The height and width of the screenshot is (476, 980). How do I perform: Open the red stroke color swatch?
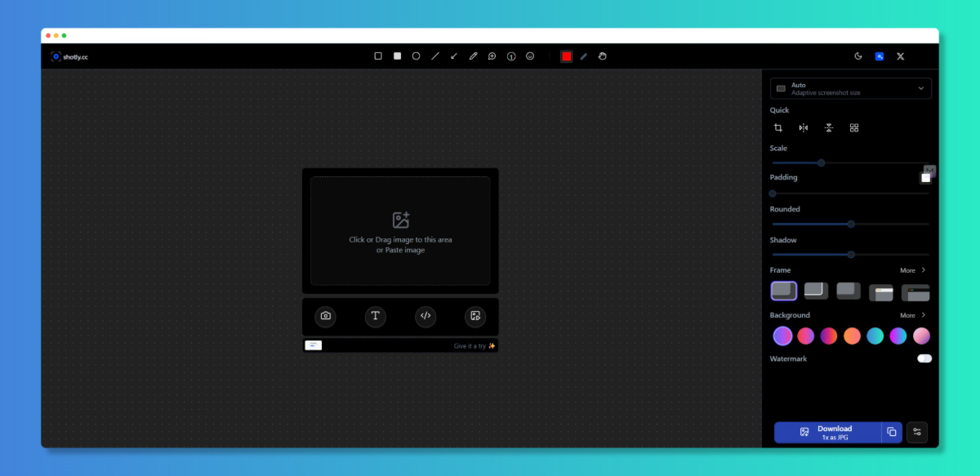(x=566, y=56)
